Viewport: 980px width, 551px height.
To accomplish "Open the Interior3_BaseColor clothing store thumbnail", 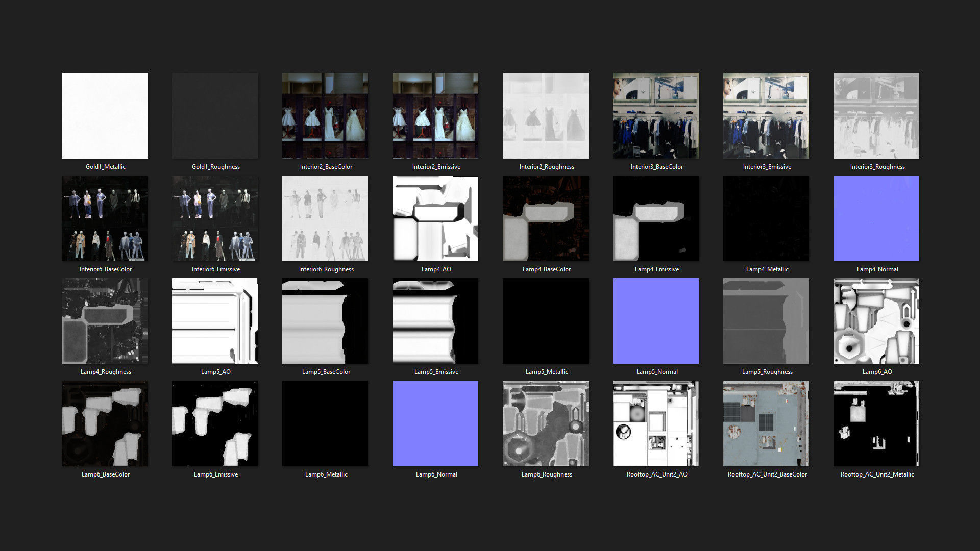I will coord(656,116).
